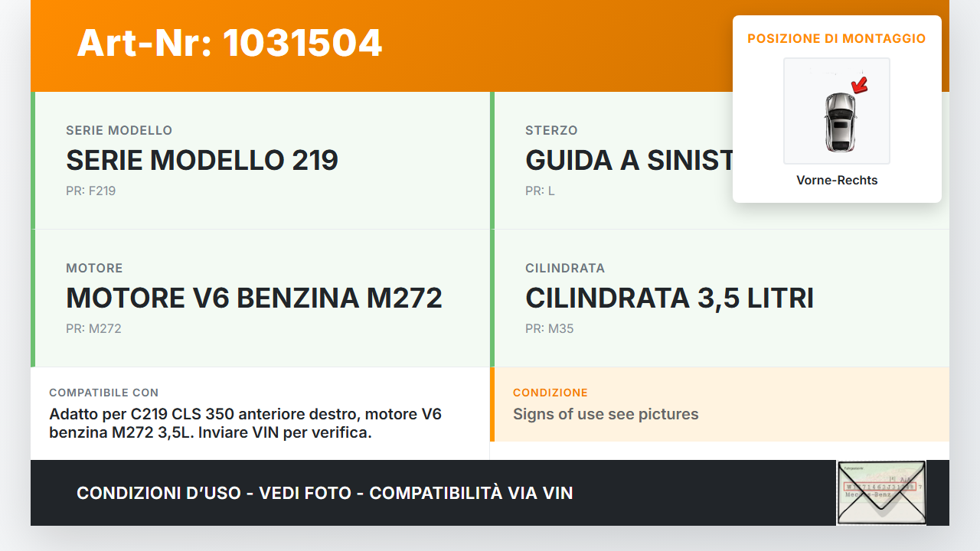This screenshot has width=980, height=551.
Task: Click the red arrow on the car diagram
Action: click(860, 84)
